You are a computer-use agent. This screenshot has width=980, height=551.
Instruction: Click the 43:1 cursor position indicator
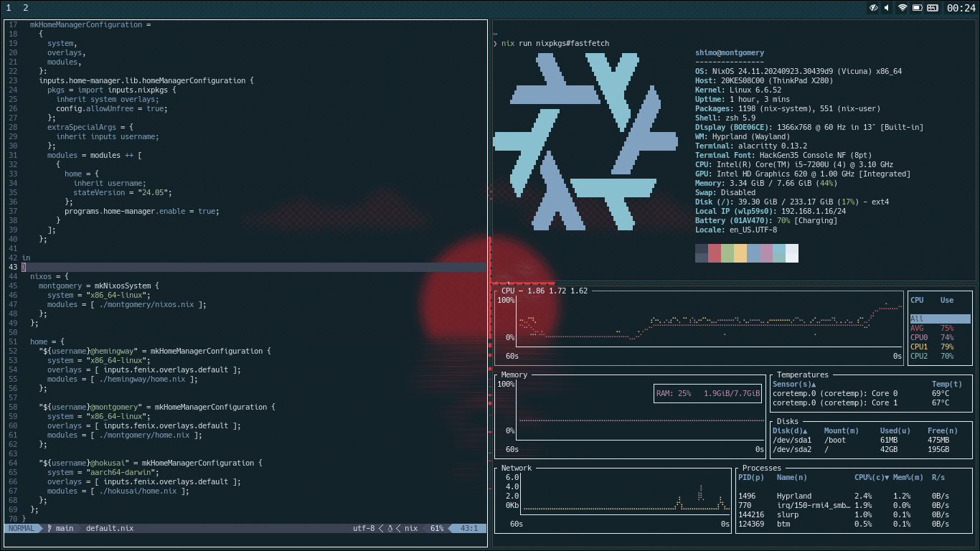[x=469, y=528]
